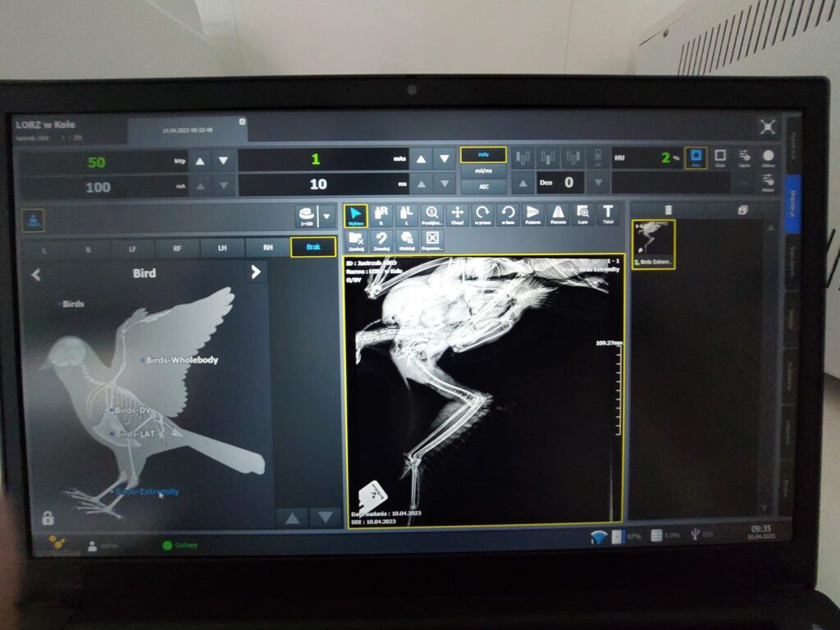Click the trash delete image icon

pos(669,210)
